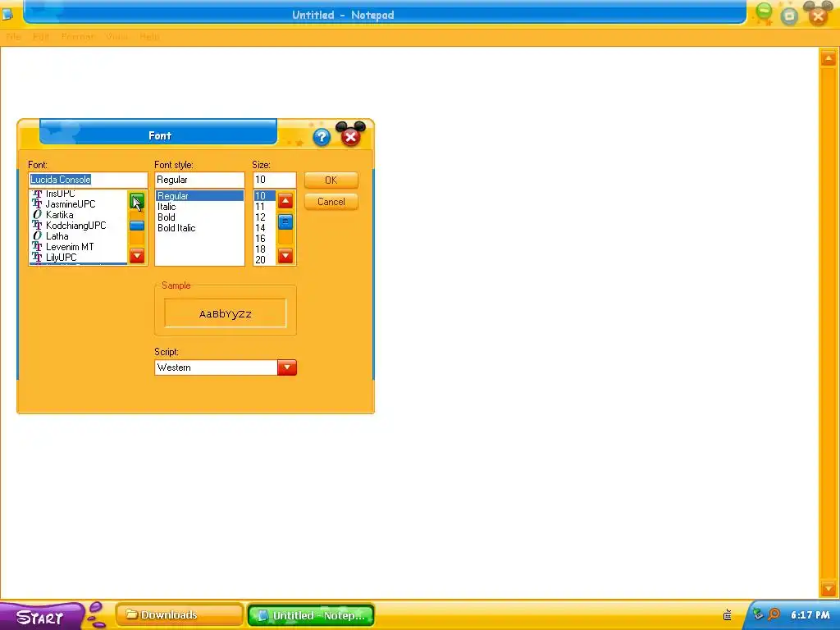Maximize the Notepad window
This screenshot has height=630, width=840.
pyautogui.click(x=789, y=16)
